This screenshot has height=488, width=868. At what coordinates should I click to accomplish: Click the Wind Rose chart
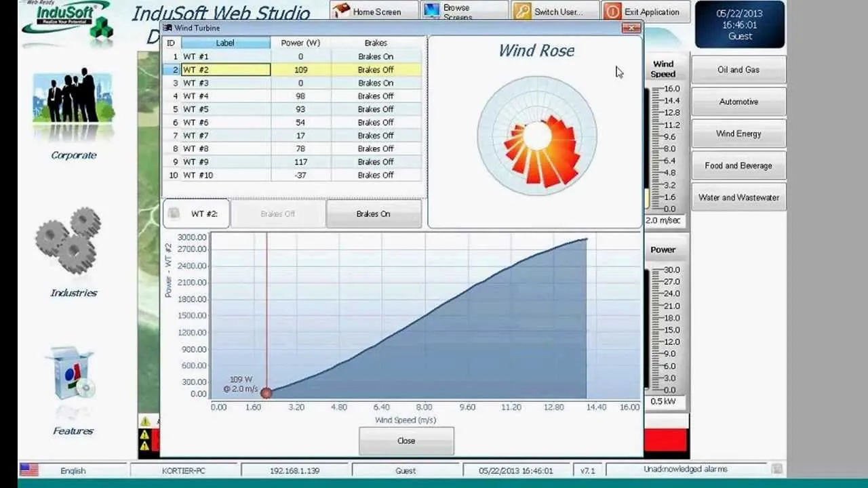[537, 136]
